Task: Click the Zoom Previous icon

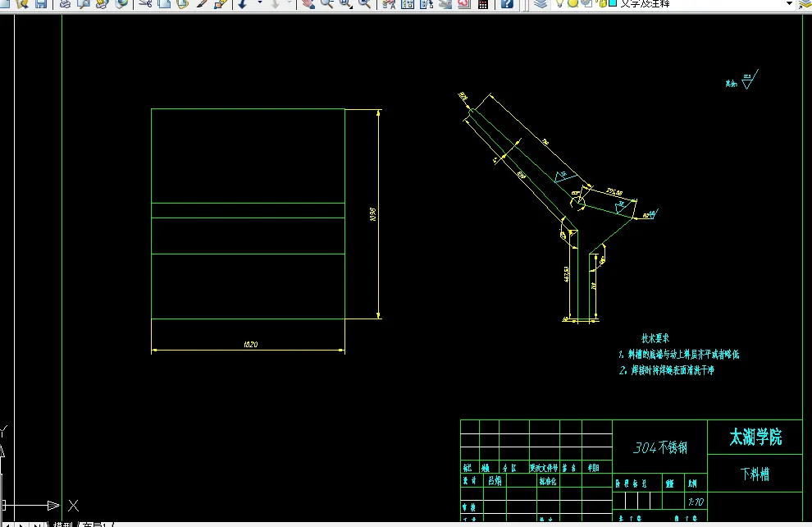Action: click(x=364, y=3)
